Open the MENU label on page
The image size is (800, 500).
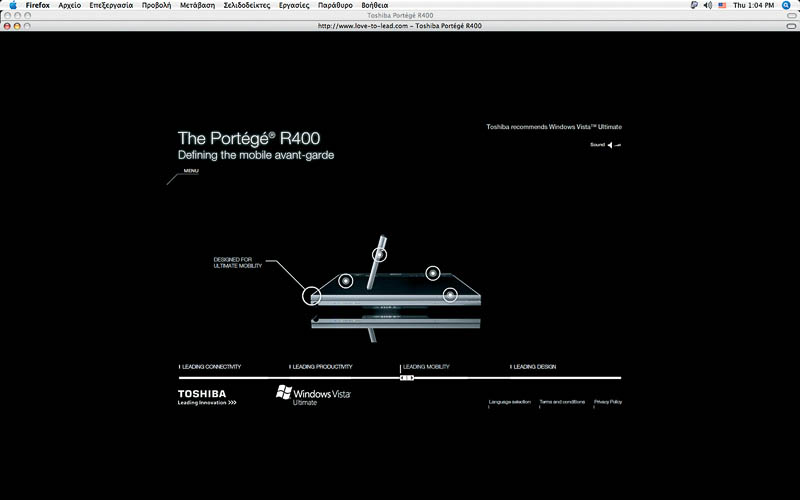click(x=191, y=171)
